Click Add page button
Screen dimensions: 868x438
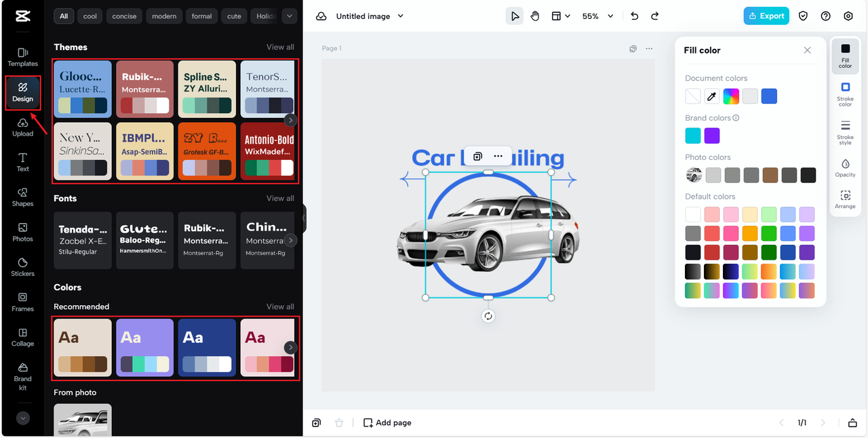point(387,423)
